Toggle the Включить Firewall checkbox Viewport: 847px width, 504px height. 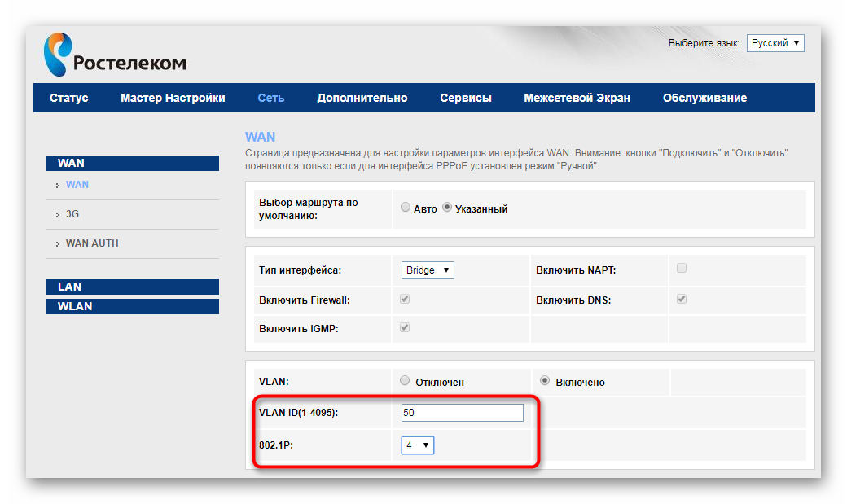[x=405, y=299]
